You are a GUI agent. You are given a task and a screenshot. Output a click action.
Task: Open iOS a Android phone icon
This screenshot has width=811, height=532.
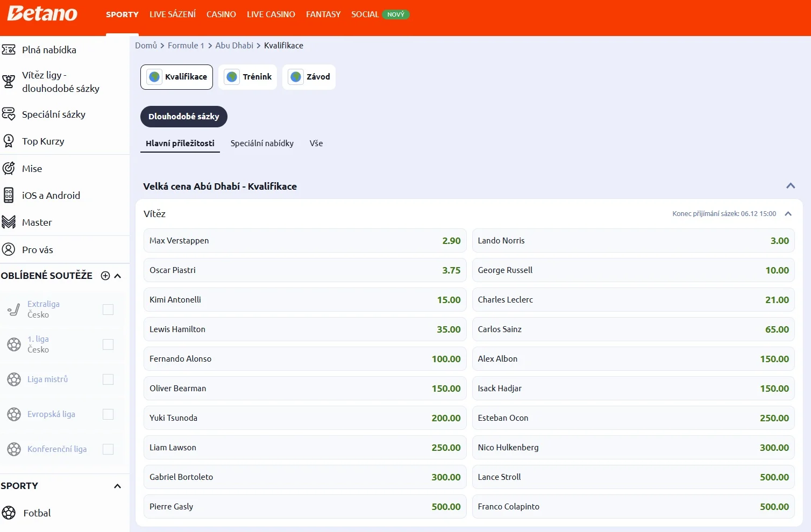tap(9, 196)
